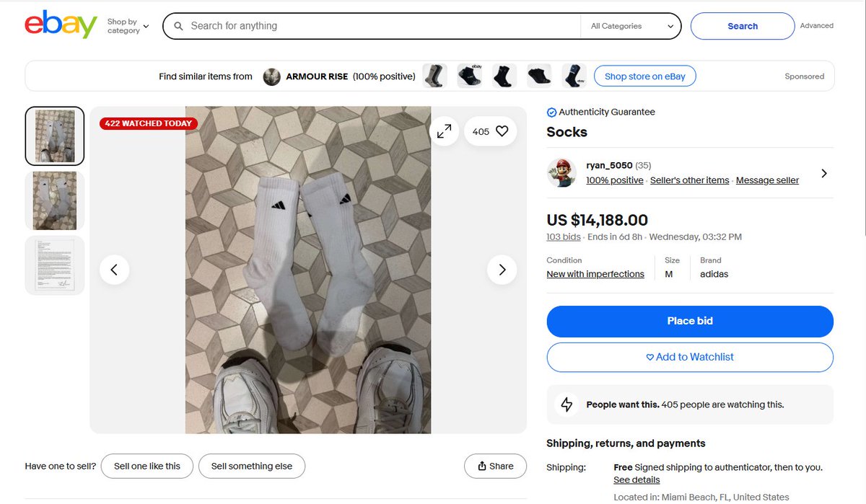The height and width of the screenshot is (504, 866).
Task: Click the magnifying glass search icon
Action: (179, 26)
